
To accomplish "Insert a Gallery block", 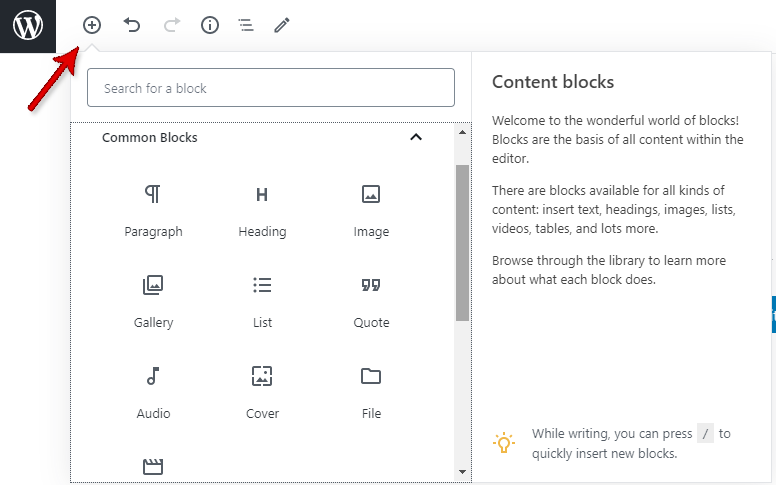I will (x=153, y=302).
